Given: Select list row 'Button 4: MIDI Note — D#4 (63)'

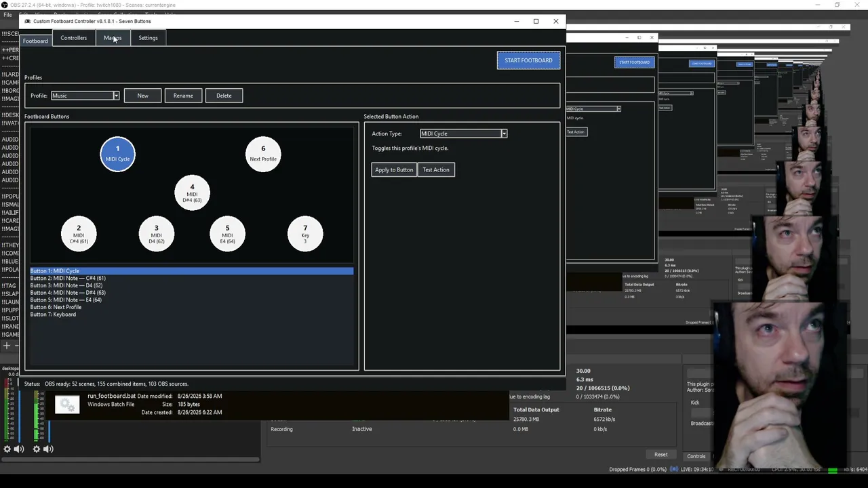Looking at the screenshot, I should point(191,293).
